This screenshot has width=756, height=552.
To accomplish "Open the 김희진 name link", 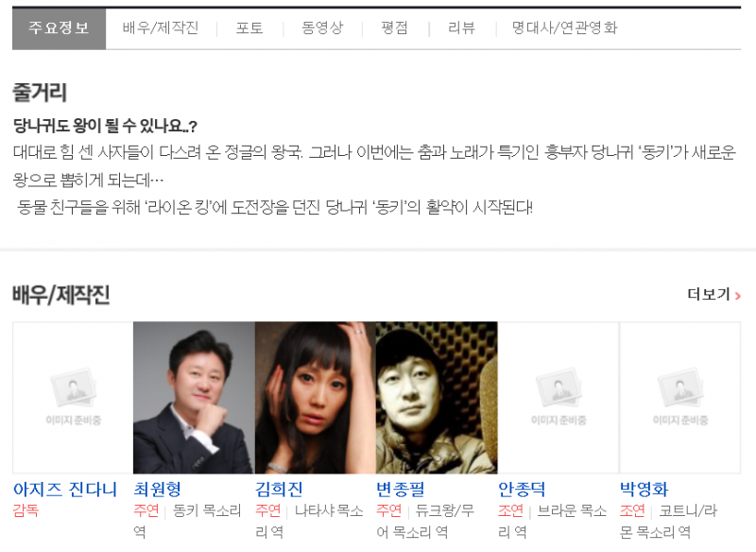I will click(x=279, y=490).
